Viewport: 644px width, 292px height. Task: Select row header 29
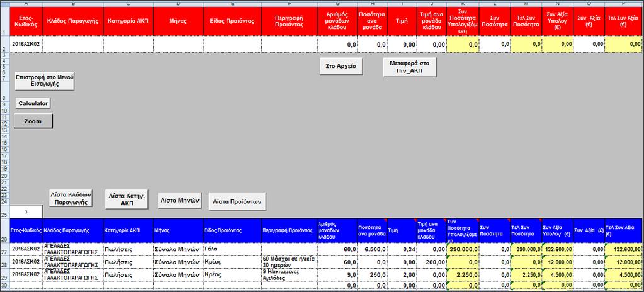(5, 275)
